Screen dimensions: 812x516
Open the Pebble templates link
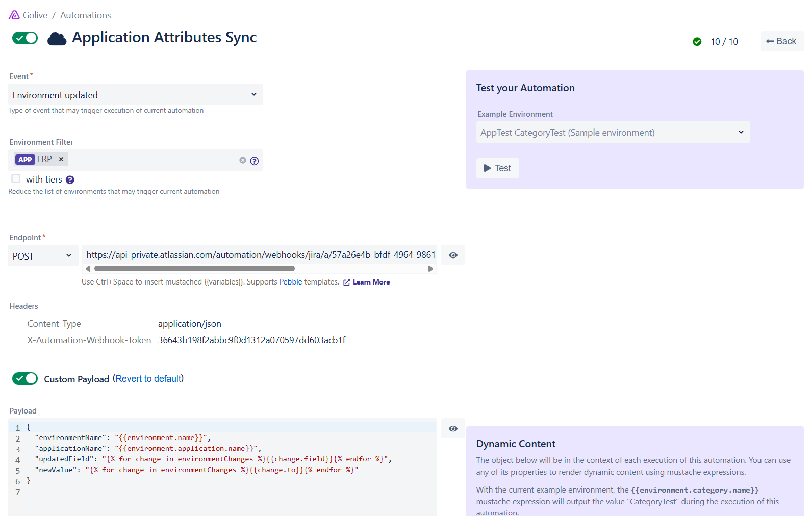pos(291,282)
